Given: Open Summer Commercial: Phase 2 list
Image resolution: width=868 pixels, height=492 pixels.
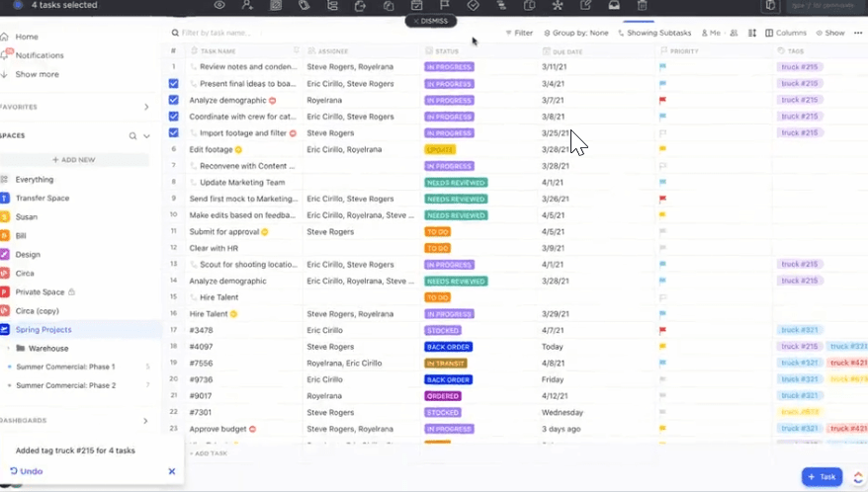Looking at the screenshot, I should click(x=66, y=385).
